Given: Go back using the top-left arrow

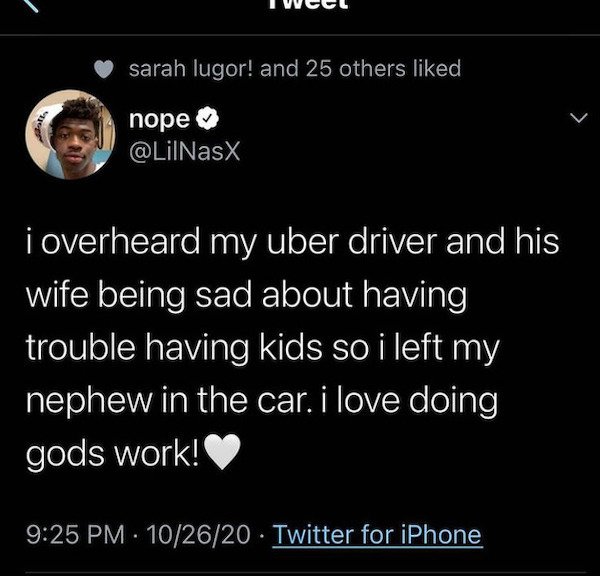Looking at the screenshot, I should click(30, 5).
